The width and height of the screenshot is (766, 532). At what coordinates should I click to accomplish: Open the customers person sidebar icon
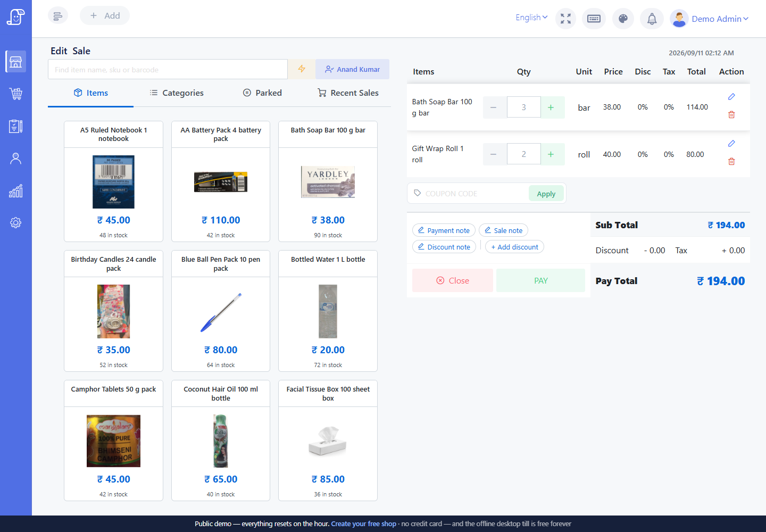(x=15, y=159)
